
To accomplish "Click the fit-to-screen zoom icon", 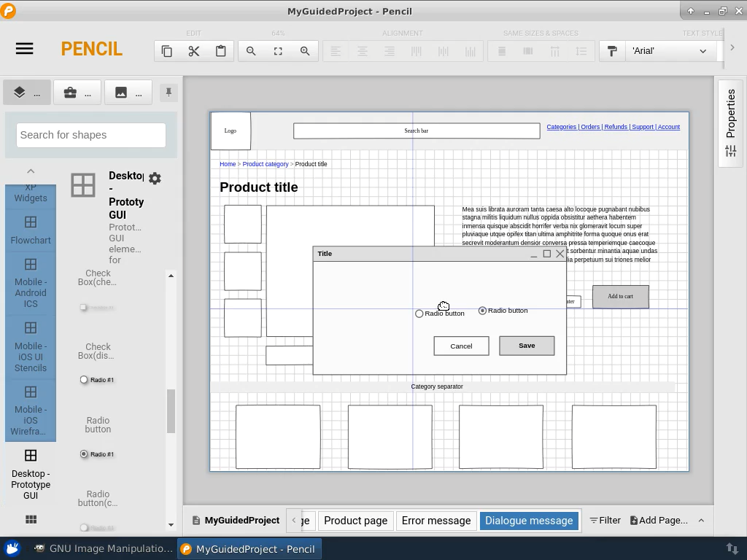I will pos(278,51).
